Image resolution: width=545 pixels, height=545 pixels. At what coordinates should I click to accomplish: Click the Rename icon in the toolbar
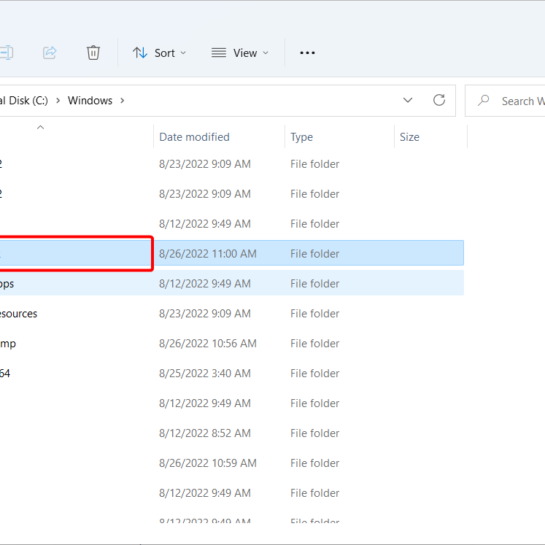click(6, 53)
